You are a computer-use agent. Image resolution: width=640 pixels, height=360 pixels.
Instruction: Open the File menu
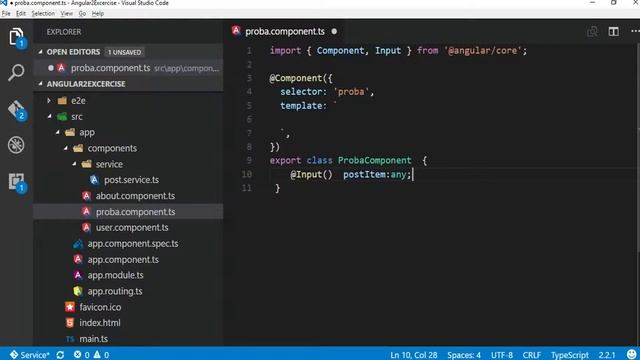6,13
